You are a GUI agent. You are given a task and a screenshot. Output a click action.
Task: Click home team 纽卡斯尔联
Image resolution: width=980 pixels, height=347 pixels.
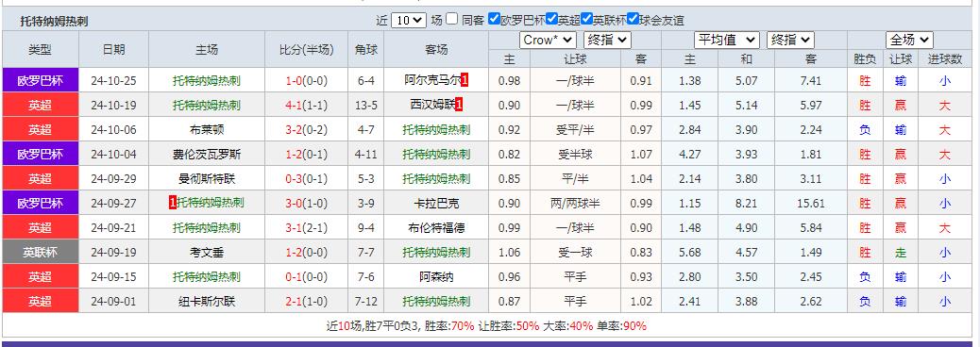pos(207,302)
